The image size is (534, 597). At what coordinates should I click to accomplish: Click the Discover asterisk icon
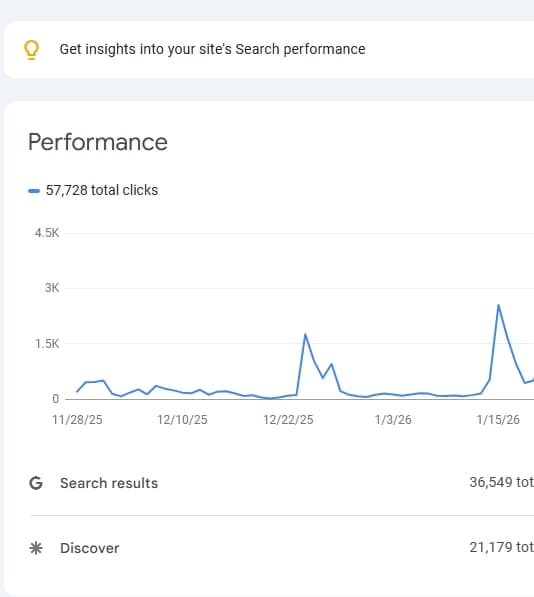coord(36,548)
